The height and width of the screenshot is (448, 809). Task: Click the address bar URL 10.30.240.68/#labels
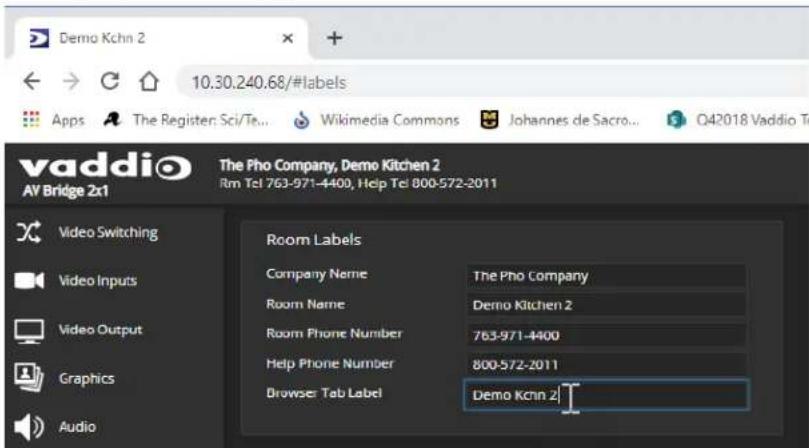(269, 83)
